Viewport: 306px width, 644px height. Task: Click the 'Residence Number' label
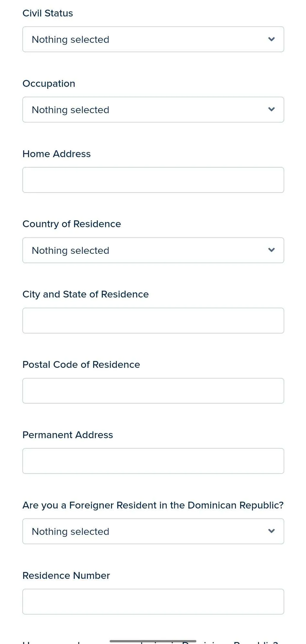[x=66, y=576]
